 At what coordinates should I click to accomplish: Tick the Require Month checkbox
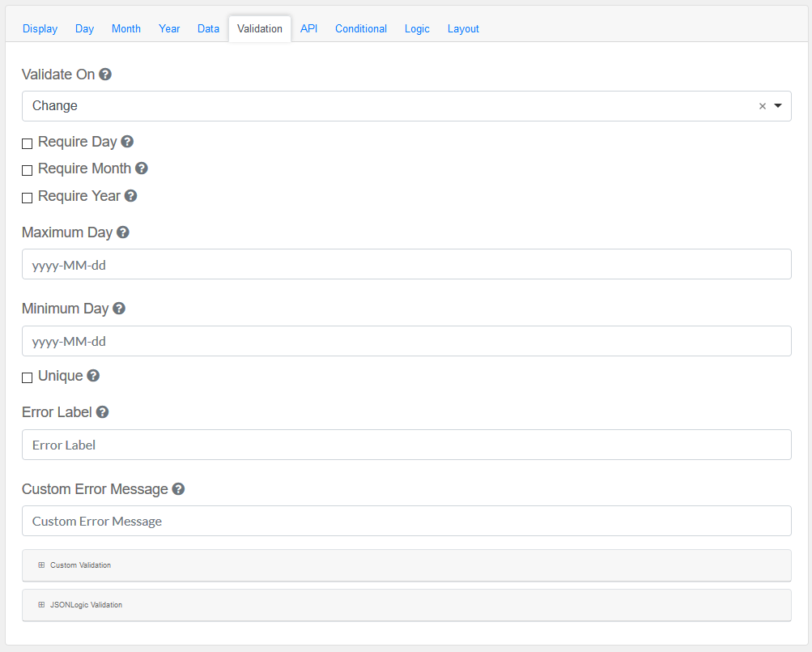pos(28,170)
